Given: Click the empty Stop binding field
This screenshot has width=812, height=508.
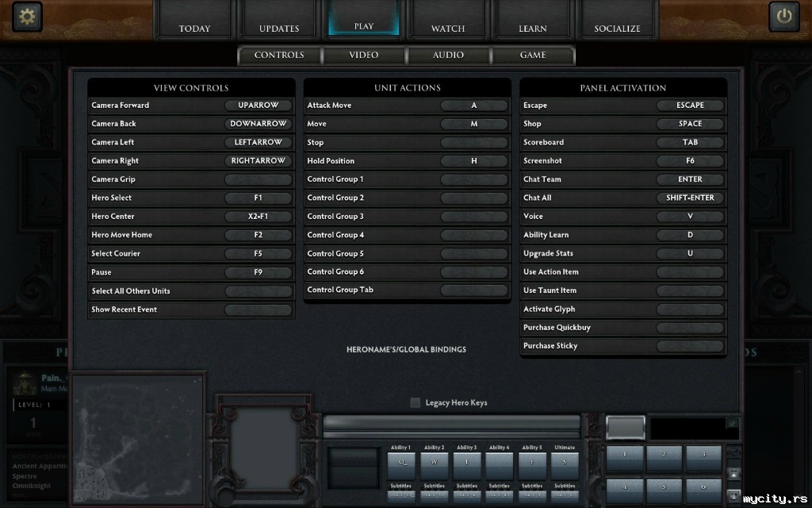Looking at the screenshot, I should [474, 142].
